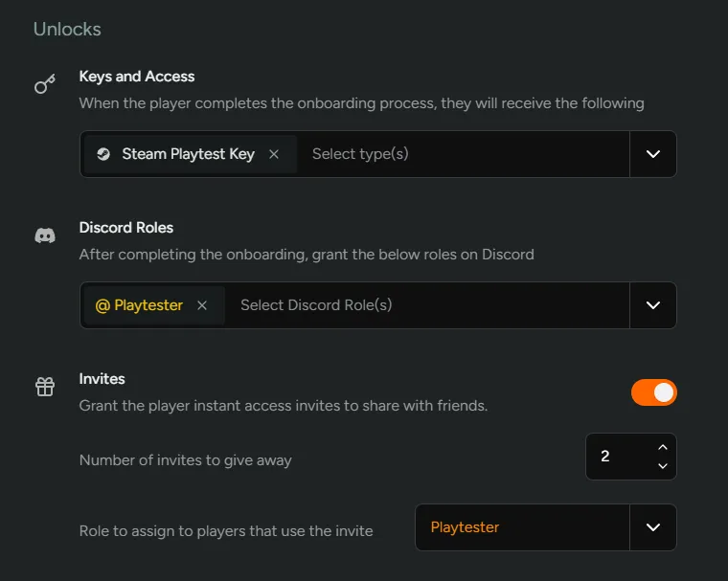Increase the number of invites

pos(663,447)
